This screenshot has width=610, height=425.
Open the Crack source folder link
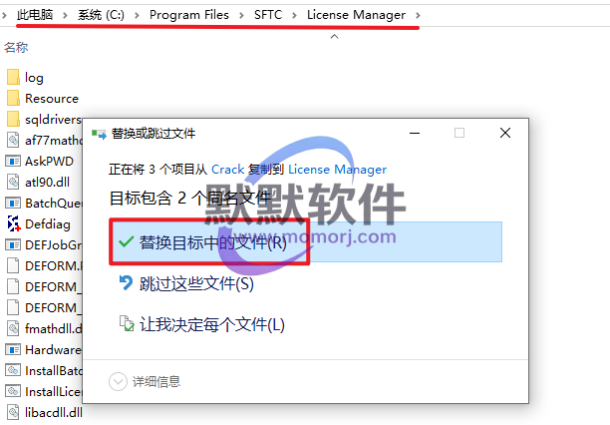[228, 169]
